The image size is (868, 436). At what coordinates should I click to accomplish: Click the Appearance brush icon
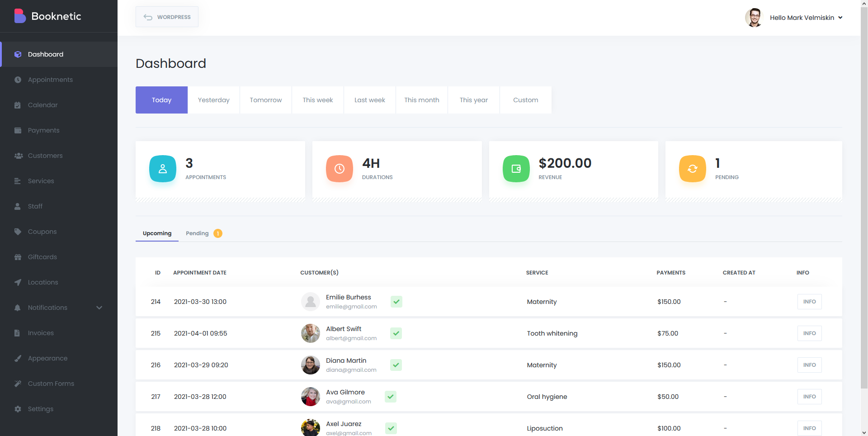(18, 358)
